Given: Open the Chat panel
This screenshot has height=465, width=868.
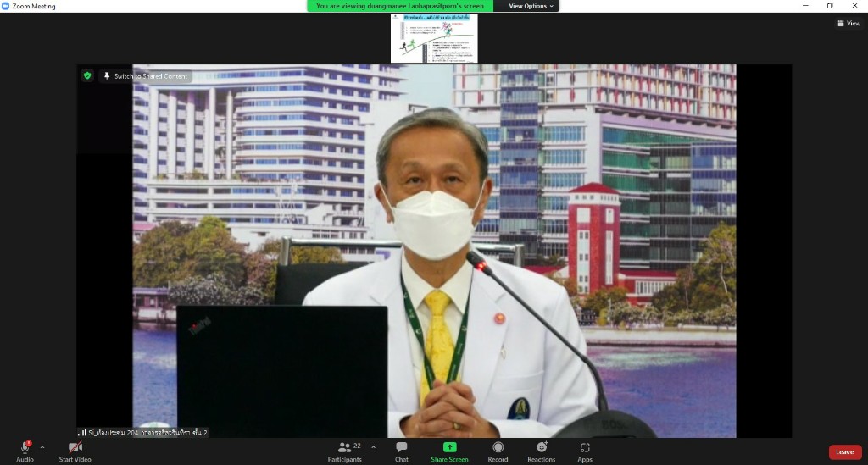Looking at the screenshot, I should pyautogui.click(x=402, y=451).
